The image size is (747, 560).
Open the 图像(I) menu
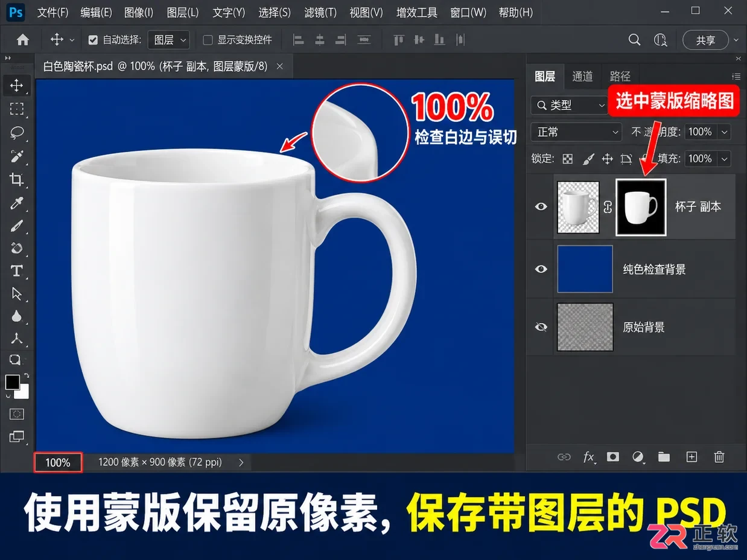pos(139,12)
